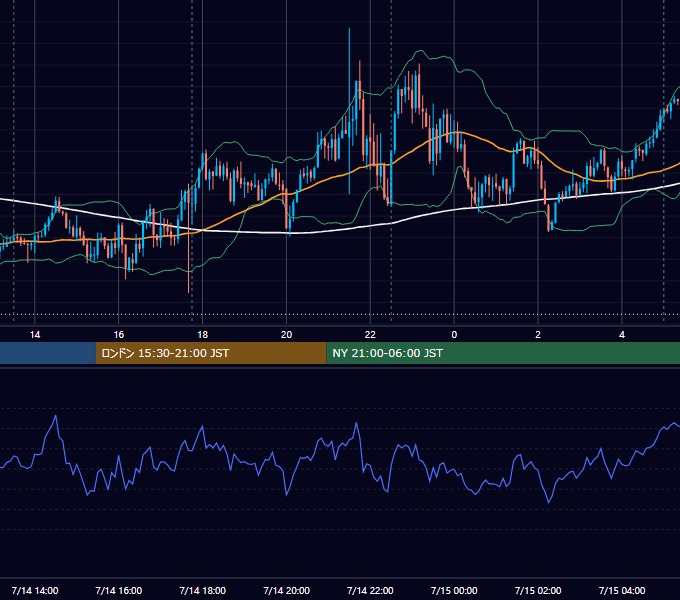The height and width of the screenshot is (600, 680).
Task: Click the 7/15 00:00 time label
Action: click(x=454, y=590)
